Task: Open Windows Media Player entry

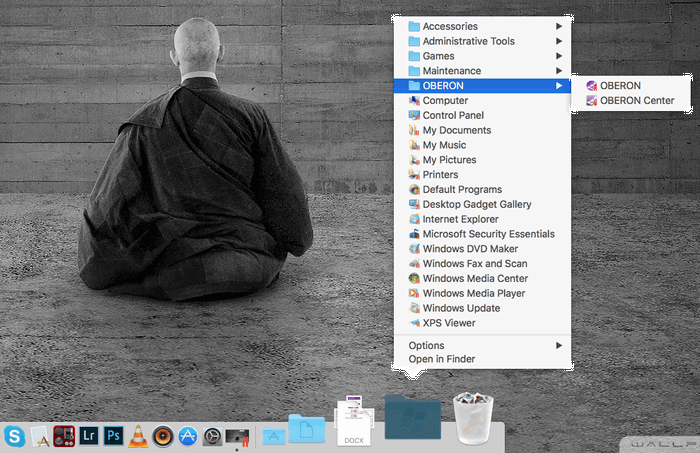Action: (x=474, y=293)
